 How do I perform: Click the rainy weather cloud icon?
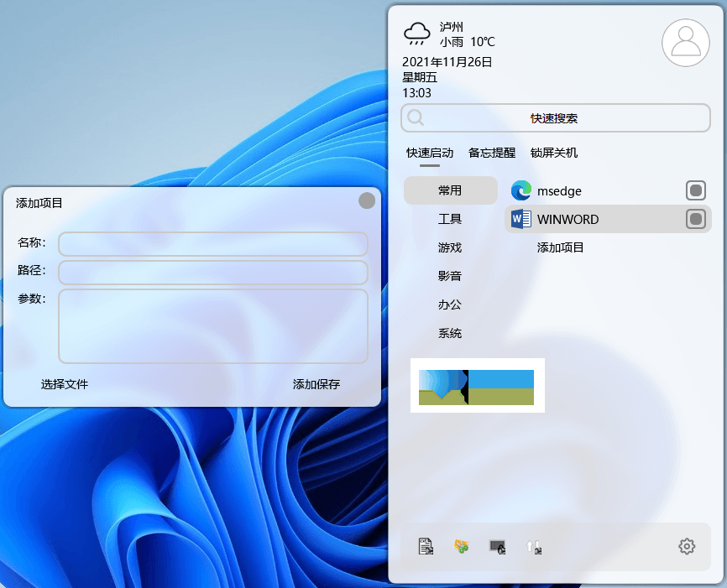click(417, 34)
